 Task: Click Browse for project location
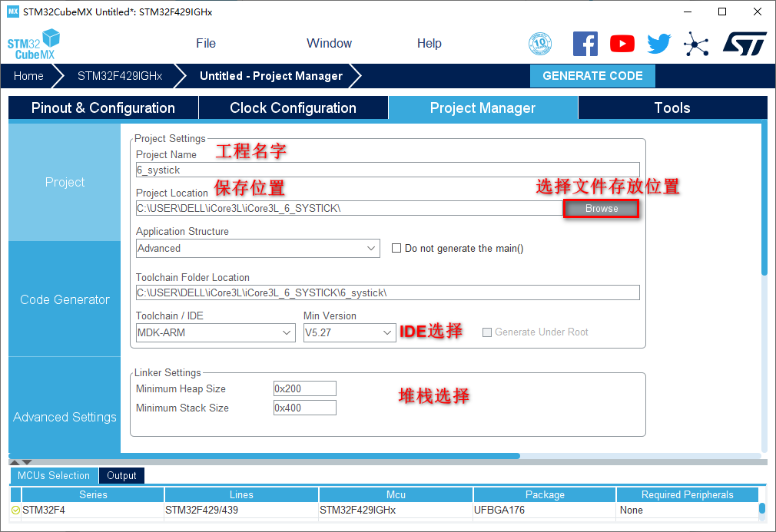(601, 209)
